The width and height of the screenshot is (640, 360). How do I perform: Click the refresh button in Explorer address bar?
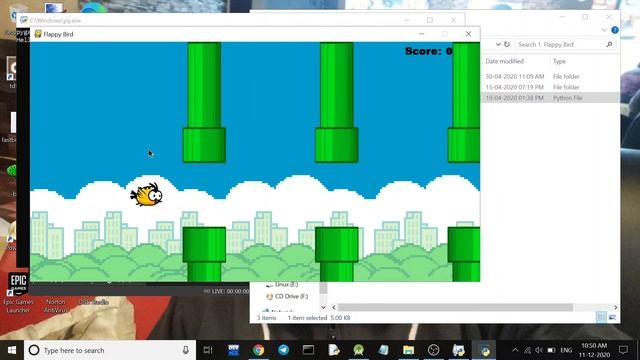507,44
